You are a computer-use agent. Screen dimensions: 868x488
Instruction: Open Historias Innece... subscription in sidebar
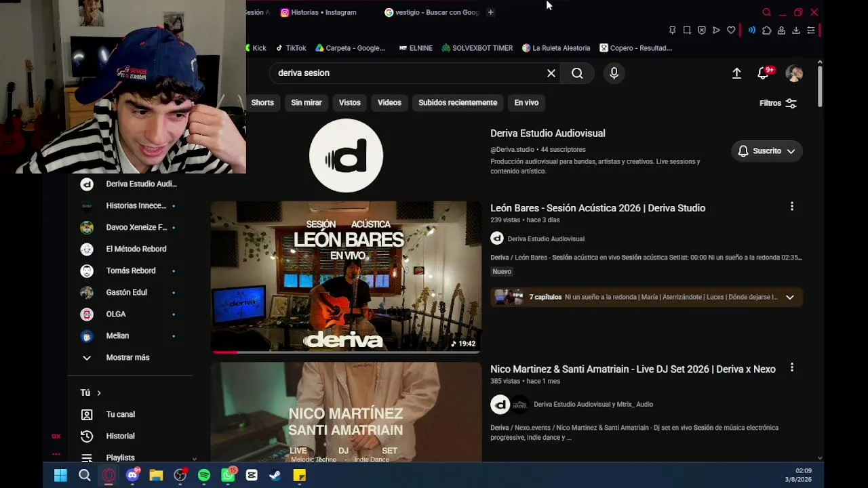click(129, 205)
